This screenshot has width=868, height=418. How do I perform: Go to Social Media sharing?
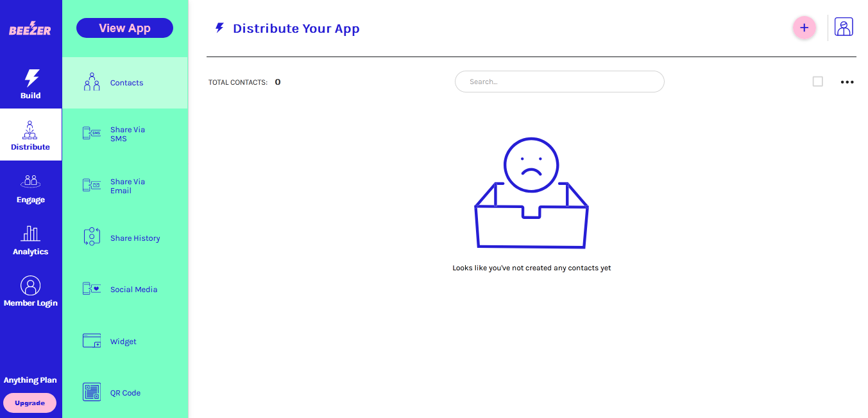coord(133,290)
